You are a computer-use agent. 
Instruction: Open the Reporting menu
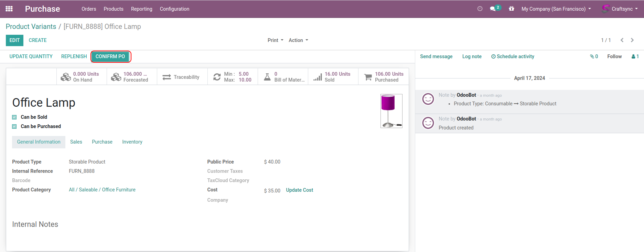click(x=141, y=9)
